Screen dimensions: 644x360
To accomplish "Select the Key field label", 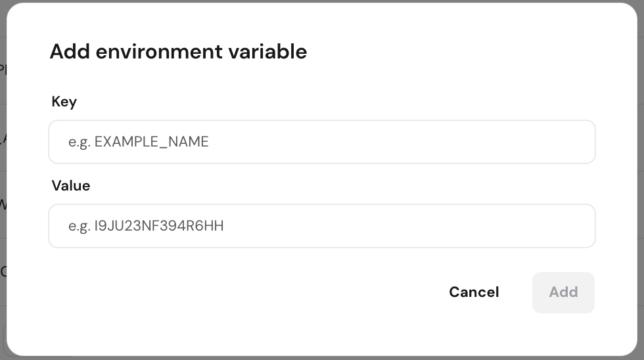I will [x=64, y=102].
